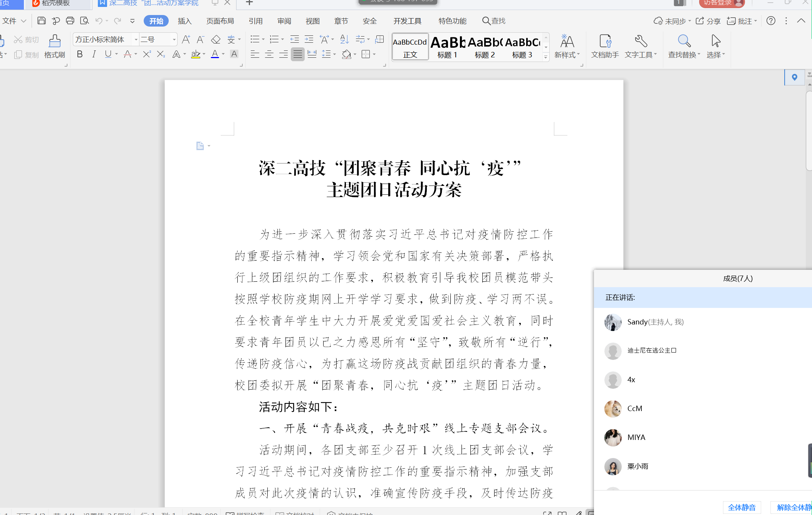Open the numbered list dropdown arrow
Viewport: 812px width, 515px height.
pyautogui.click(x=282, y=39)
